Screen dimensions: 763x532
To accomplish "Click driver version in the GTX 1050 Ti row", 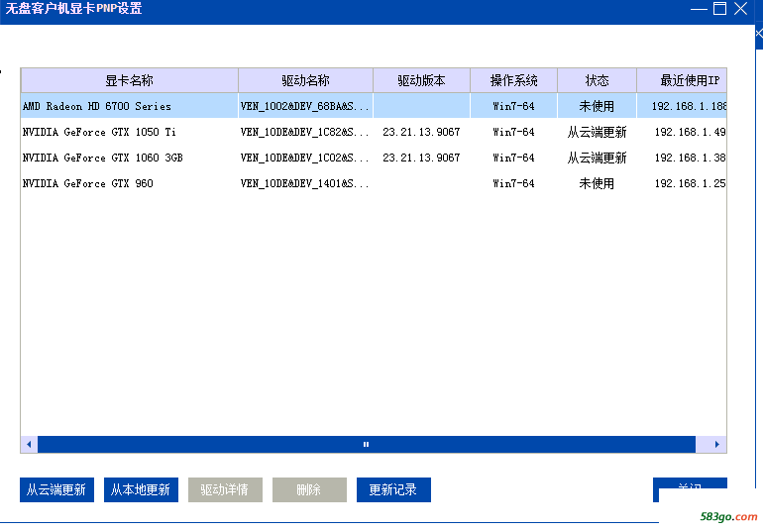I will [x=421, y=132].
